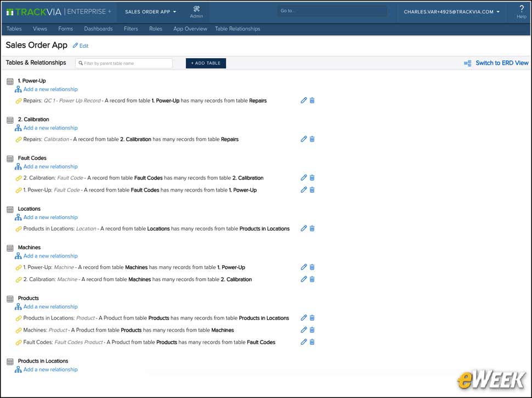Add a new relationship under Products in Locations
Image resolution: width=532 pixels, height=398 pixels.
[47, 369]
